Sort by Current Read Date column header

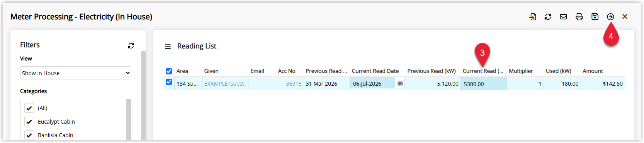[375, 71]
